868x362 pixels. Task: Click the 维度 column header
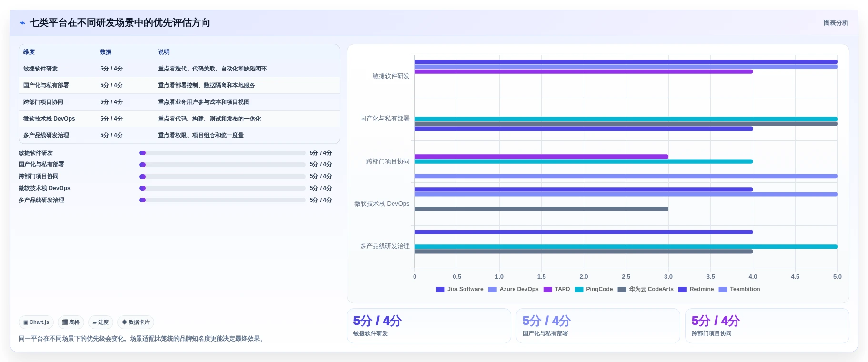29,52
